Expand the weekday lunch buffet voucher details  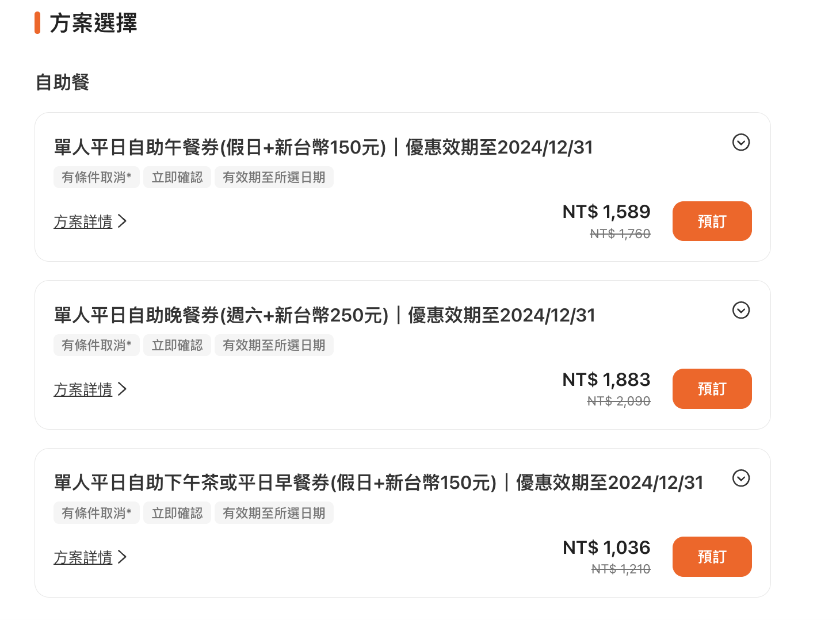point(740,142)
